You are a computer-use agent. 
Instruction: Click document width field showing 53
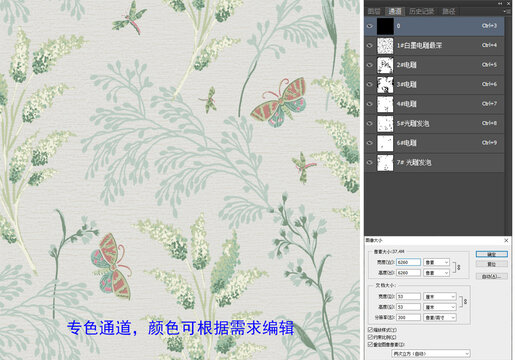pyautogui.click(x=408, y=296)
